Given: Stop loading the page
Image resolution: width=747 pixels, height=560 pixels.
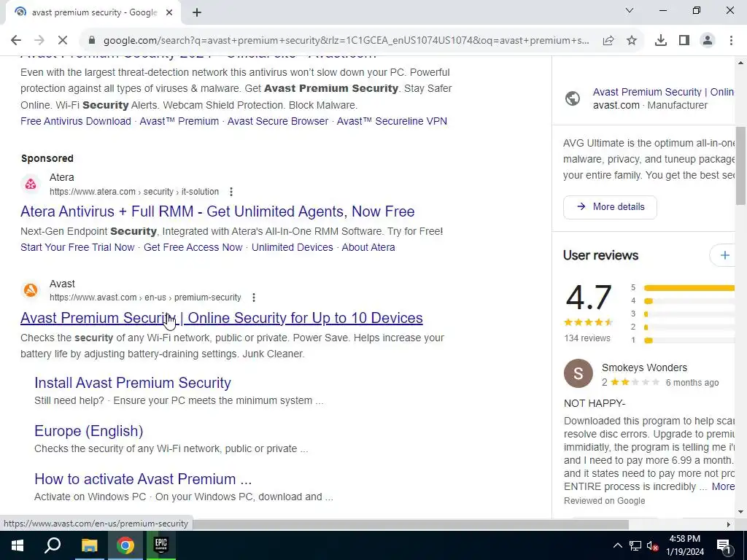Looking at the screenshot, I should pyautogui.click(x=63, y=41).
